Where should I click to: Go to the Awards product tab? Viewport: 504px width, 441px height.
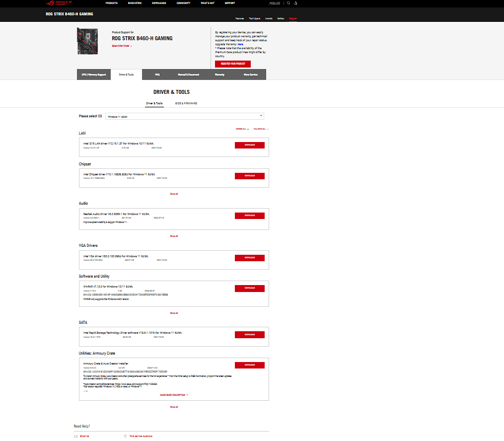[269, 18]
